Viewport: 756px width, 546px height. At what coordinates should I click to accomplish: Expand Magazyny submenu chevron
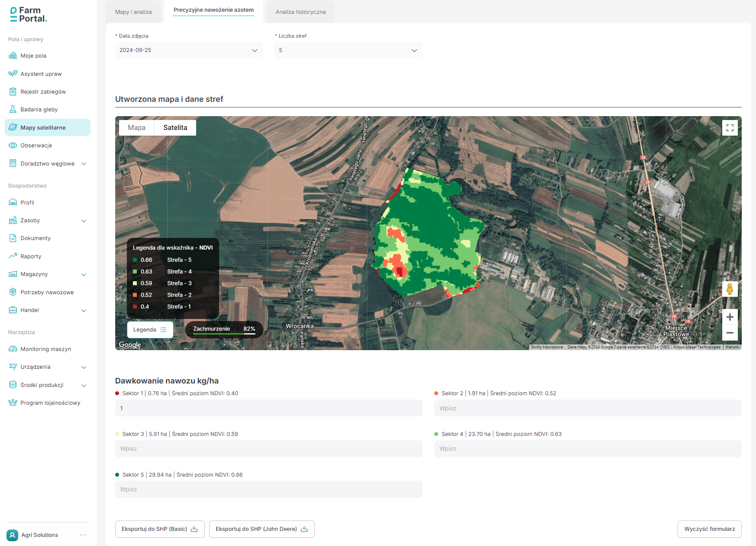coord(84,274)
